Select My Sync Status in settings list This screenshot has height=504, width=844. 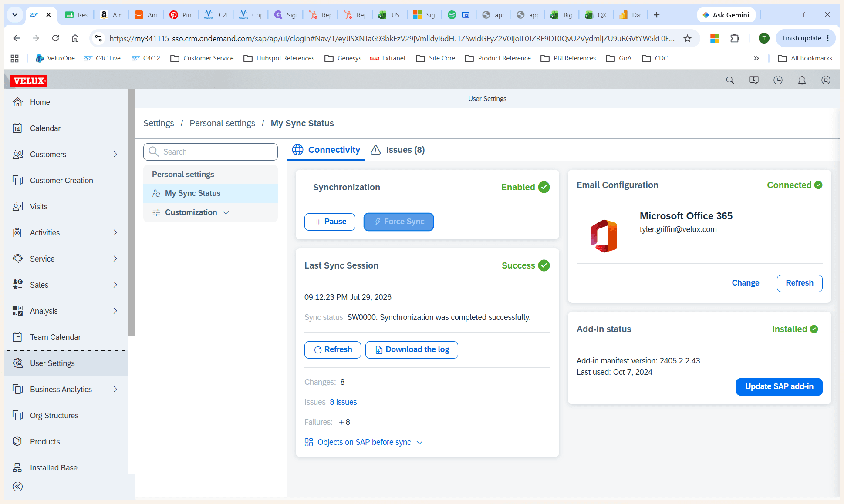click(210, 193)
